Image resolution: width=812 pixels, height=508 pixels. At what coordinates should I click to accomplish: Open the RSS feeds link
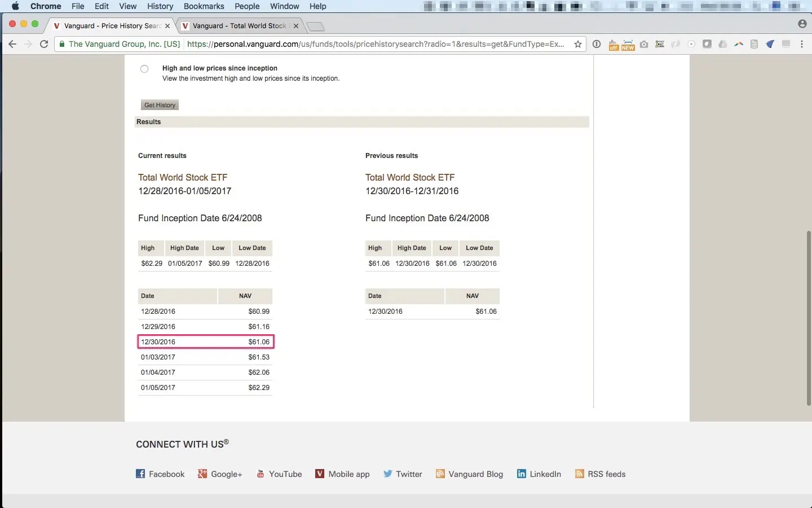pos(607,474)
